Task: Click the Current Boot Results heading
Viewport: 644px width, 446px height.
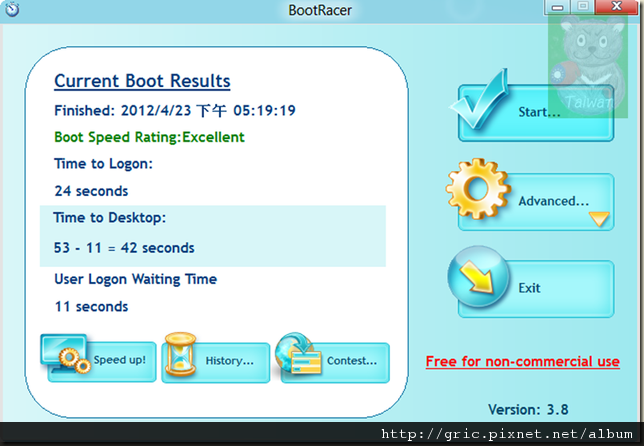Action: (x=142, y=81)
